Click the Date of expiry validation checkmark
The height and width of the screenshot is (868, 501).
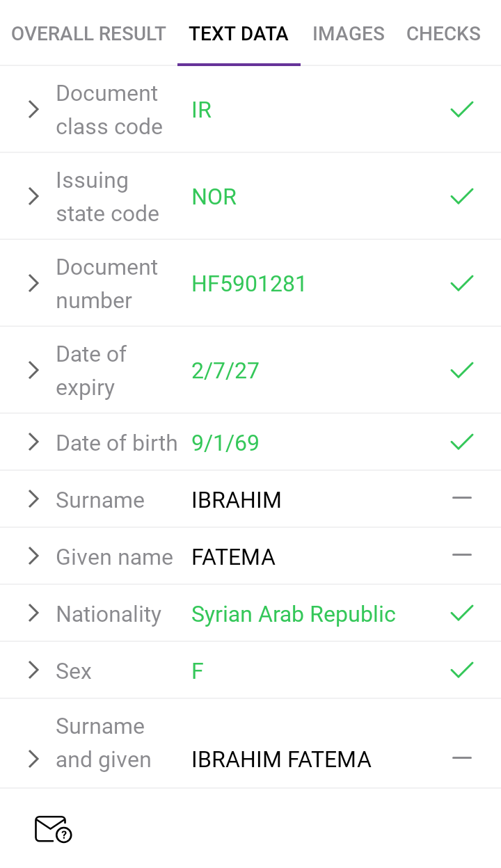pos(462,370)
